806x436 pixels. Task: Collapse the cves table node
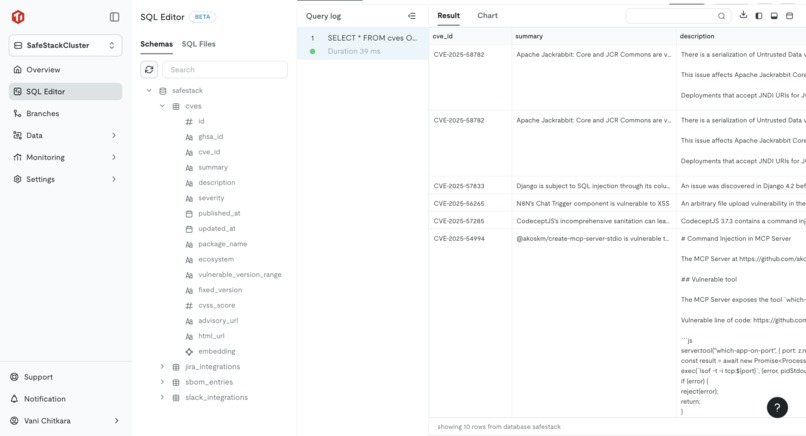[x=162, y=106]
